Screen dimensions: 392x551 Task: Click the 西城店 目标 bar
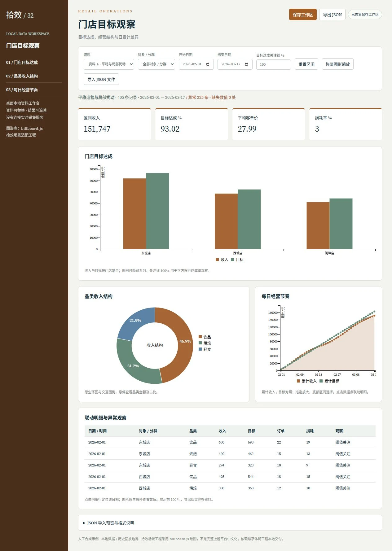click(x=249, y=219)
